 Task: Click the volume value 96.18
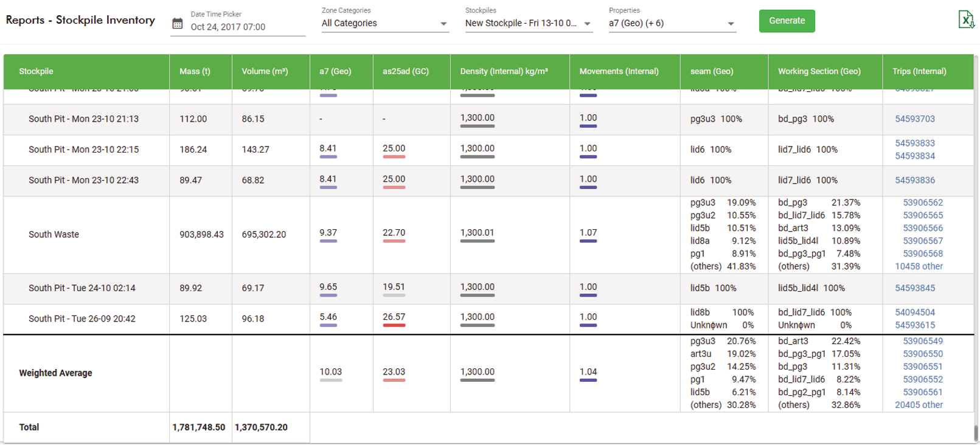click(x=253, y=319)
